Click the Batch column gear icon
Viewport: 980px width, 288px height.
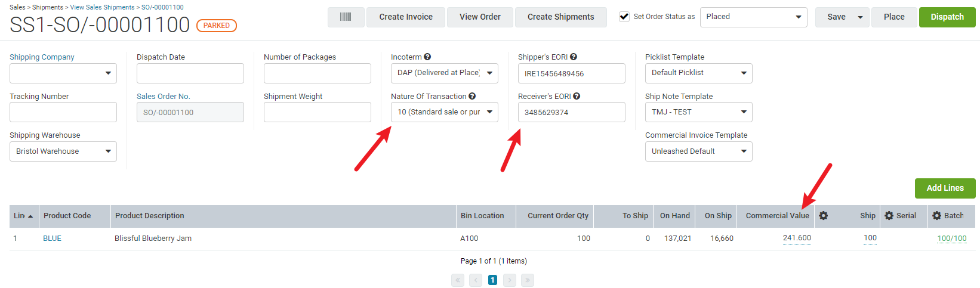click(936, 216)
